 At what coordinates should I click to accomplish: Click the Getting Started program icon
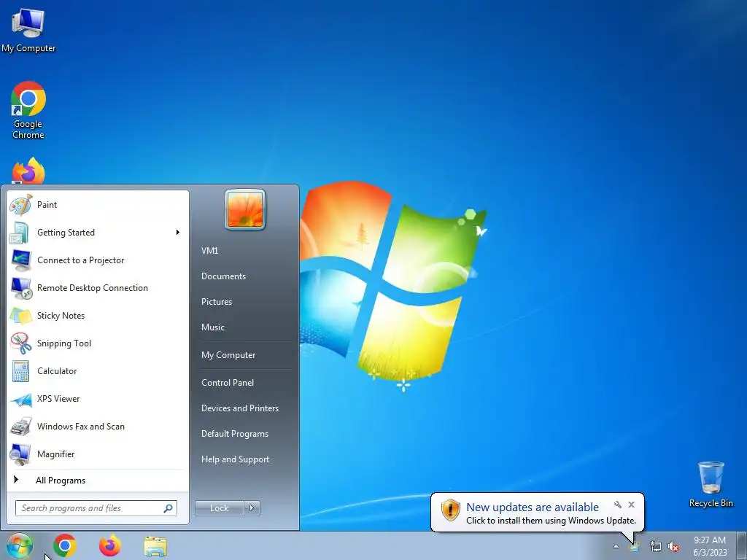(x=20, y=233)
